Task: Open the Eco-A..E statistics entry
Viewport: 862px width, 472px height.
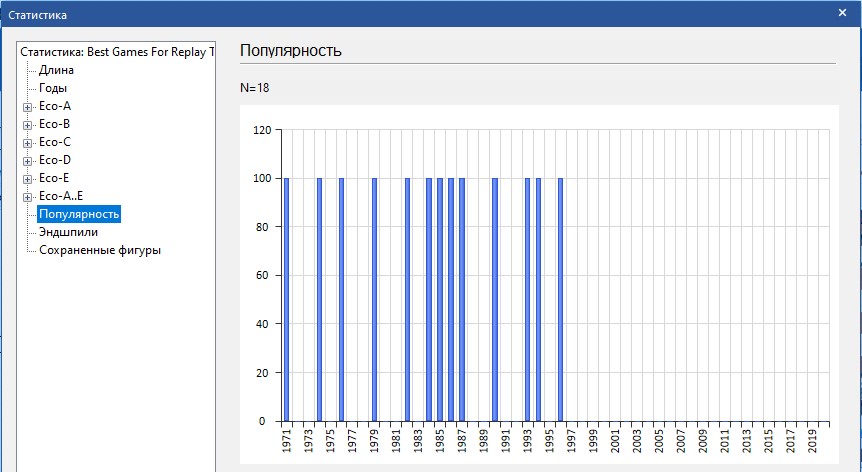Action: tap(61, 196)
